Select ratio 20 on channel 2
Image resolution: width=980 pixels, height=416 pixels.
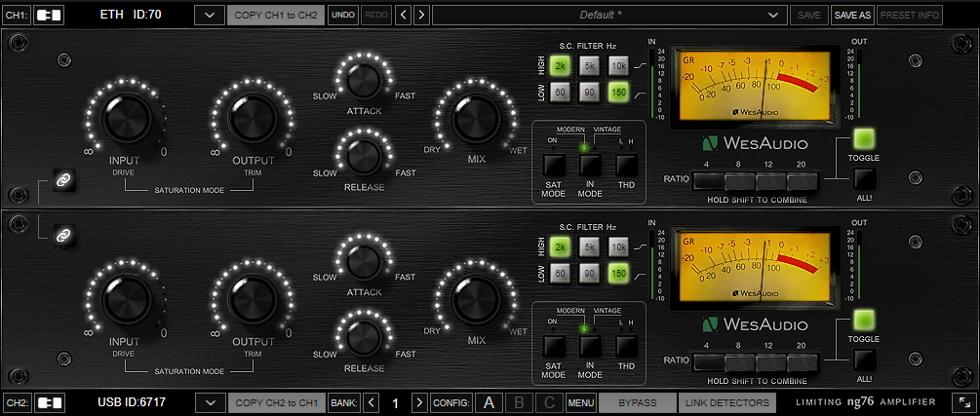pyautogui.click(x=803, y=362)
